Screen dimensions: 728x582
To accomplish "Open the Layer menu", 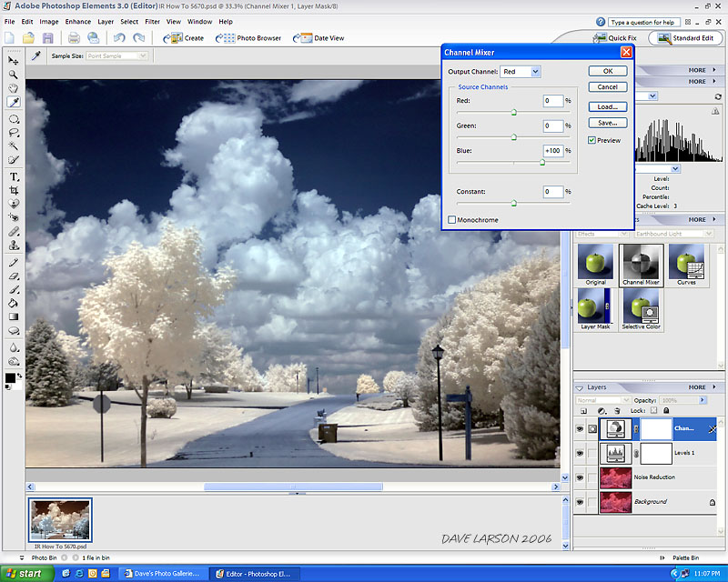I will point(106,21).
